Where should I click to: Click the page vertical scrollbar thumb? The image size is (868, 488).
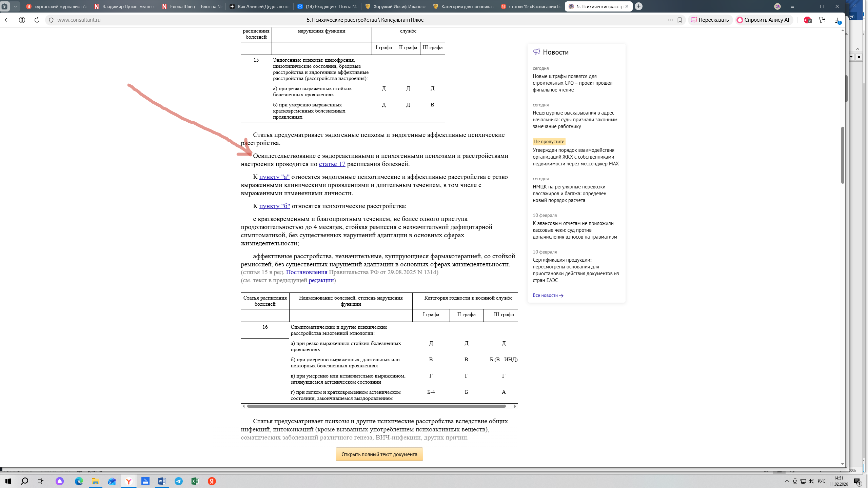coord(843,155)
